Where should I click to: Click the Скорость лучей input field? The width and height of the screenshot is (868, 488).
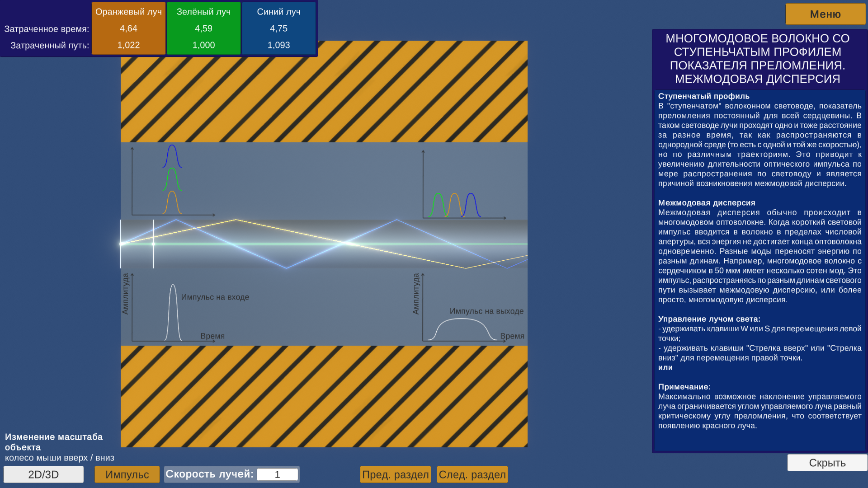(277, 474)
